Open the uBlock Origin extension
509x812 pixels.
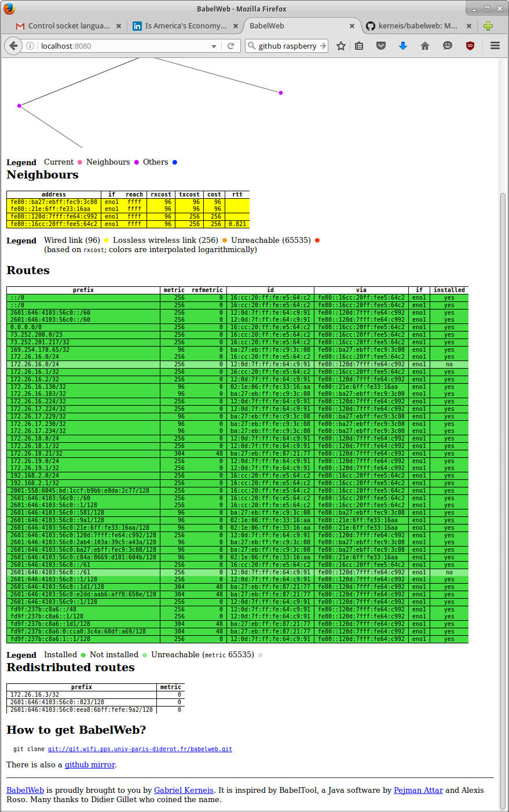(x=470, y=46)
